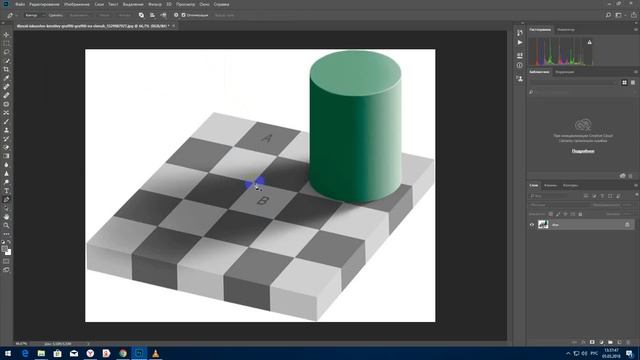This screenshot has height=360, width=640.
Task: Select the Eraser tool
Action: (6, 147)
